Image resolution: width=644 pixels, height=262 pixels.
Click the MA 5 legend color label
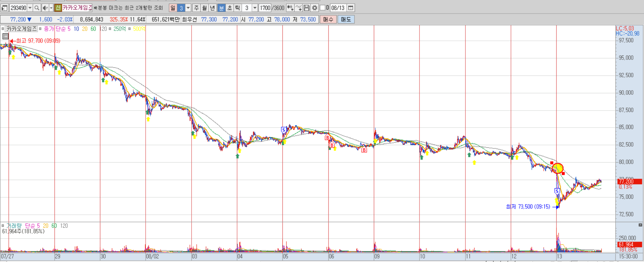click(x=69, y=29)
